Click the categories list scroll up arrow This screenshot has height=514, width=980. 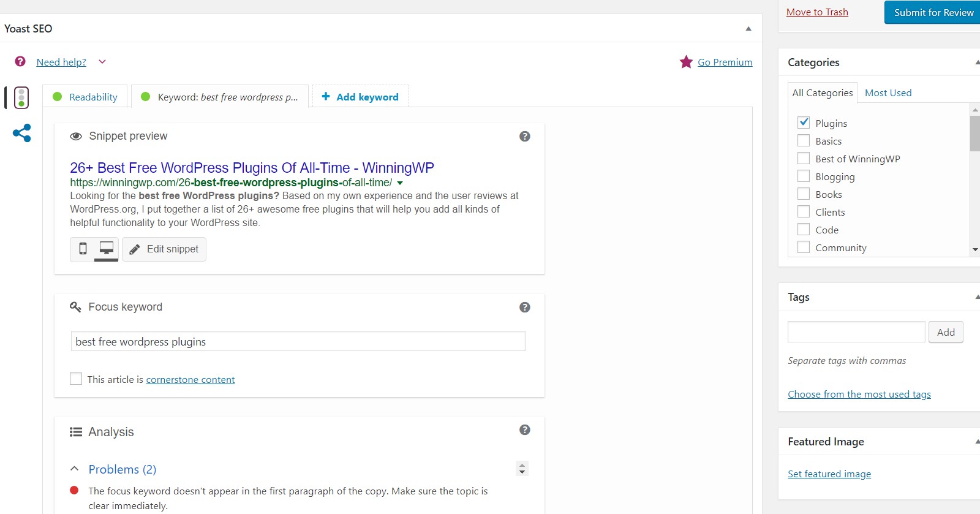point(975,110)
